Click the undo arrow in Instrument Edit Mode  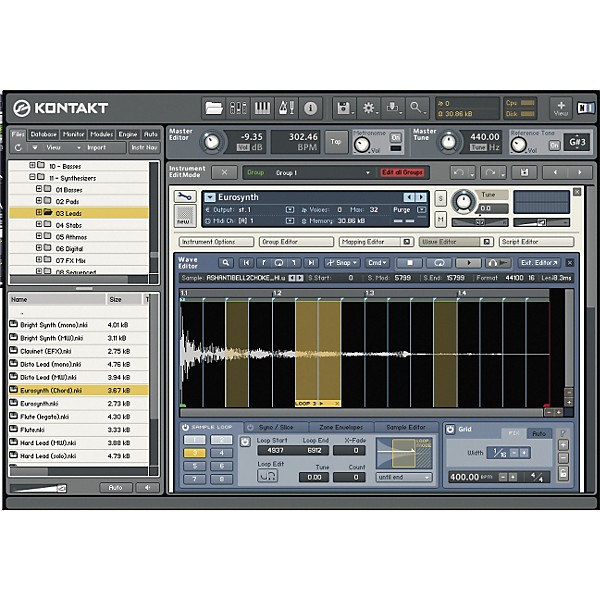pos(459,173)
